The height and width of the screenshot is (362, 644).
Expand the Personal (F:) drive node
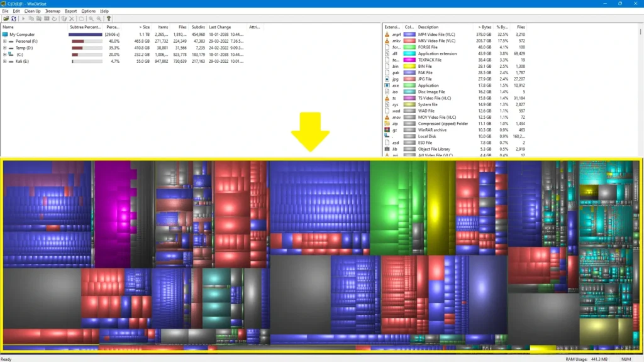pyautogui.click(x=4, y=41)
